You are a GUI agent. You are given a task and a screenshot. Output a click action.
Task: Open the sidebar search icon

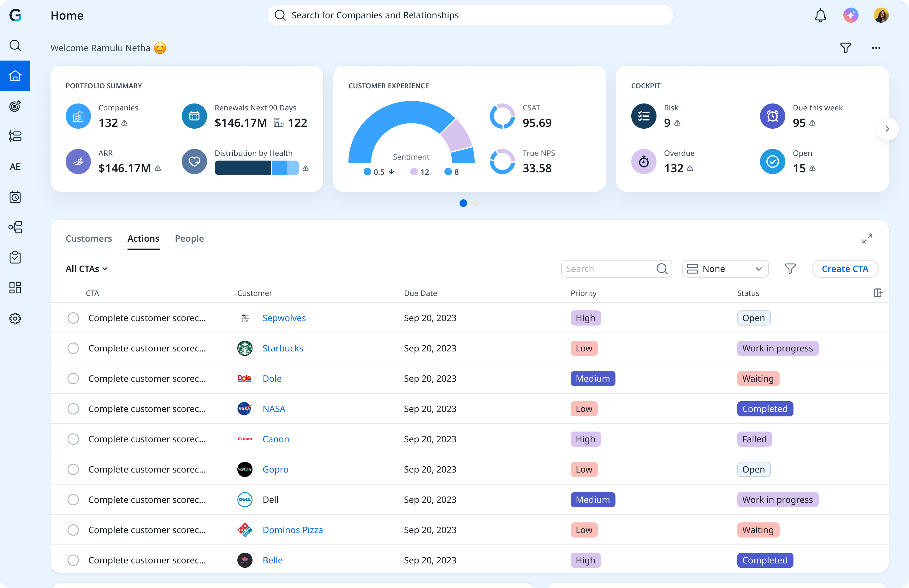point(15,45)
